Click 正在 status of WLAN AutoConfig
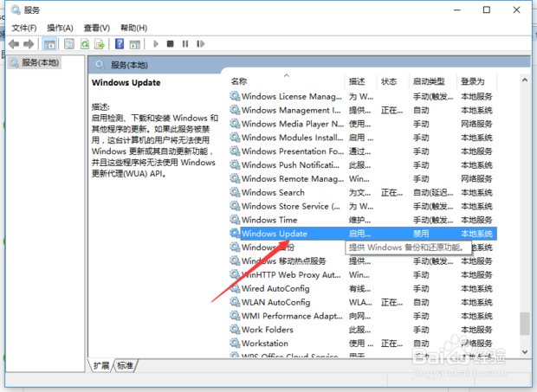Viewport: 537px width, 392px height. pos(391,302)
